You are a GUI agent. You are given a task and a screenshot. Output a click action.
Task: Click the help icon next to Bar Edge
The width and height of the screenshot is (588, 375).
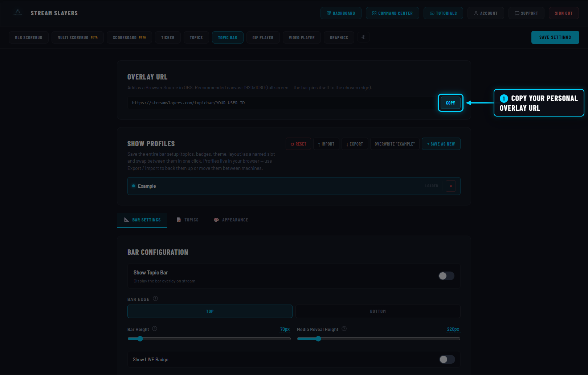click(155, 298)
